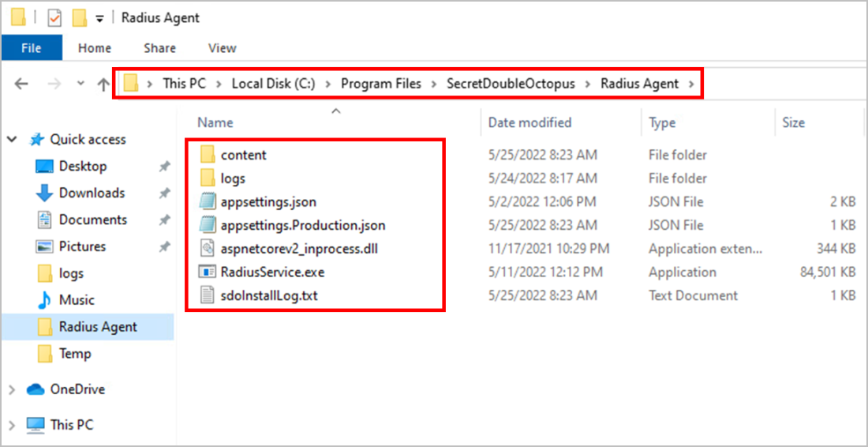The width and height of the screenshot is (868, 447).
Task: Go back with the left arrow
Action: click(21, 85)
